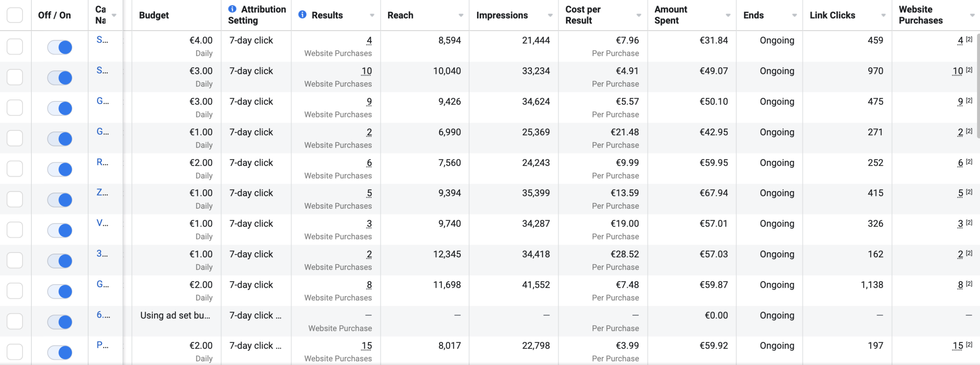The width and height of the screenshot is (980, 365).
Task: Open the Reach column dropdown arrow
Action: (x=461, y=15)
